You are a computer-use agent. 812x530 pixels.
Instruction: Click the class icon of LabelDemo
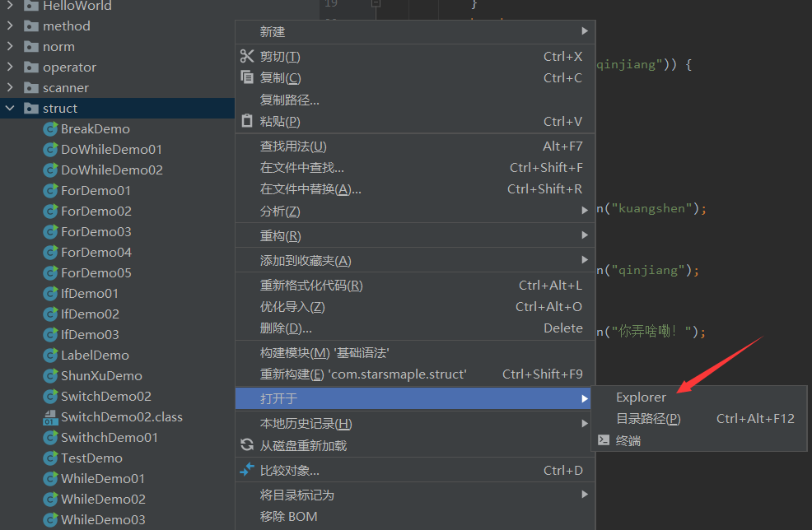[50, 355]
